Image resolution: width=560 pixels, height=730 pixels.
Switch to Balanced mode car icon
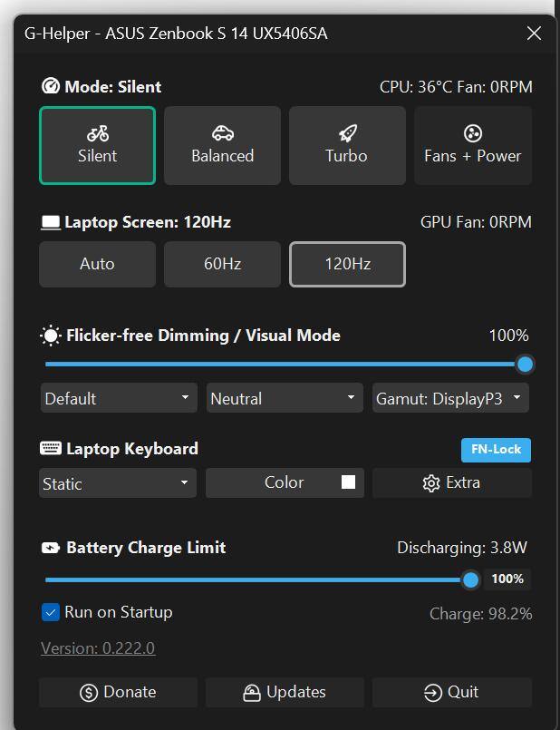(x=223, y=133)
